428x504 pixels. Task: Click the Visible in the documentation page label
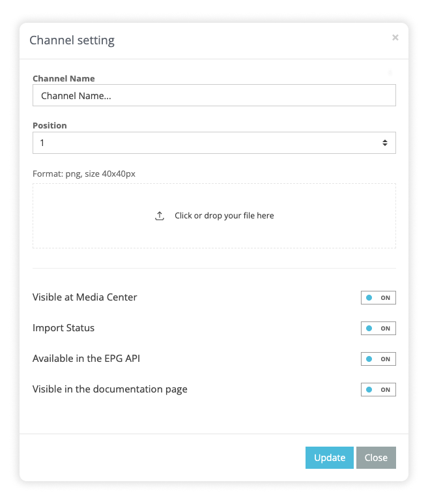(x=110, y=389)
